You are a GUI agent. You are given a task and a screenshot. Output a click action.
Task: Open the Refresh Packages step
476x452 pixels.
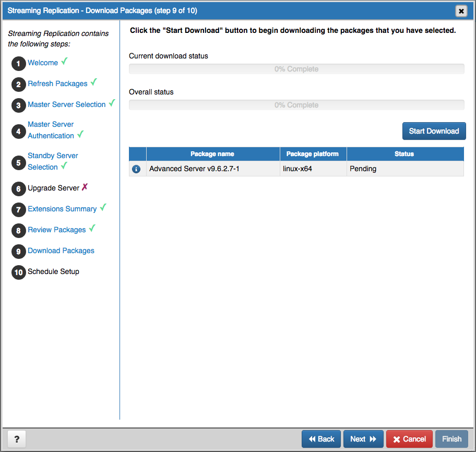[58, 84]
